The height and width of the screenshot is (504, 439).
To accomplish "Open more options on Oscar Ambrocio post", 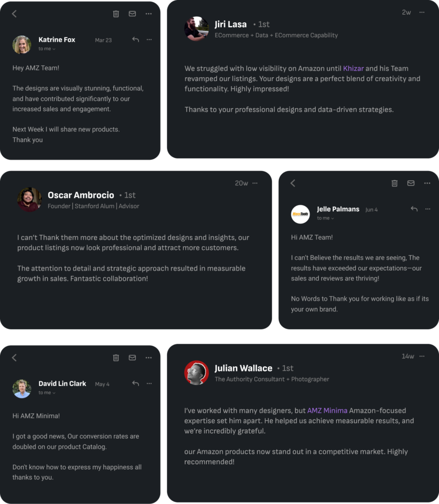I will click(x=255, y=183).
